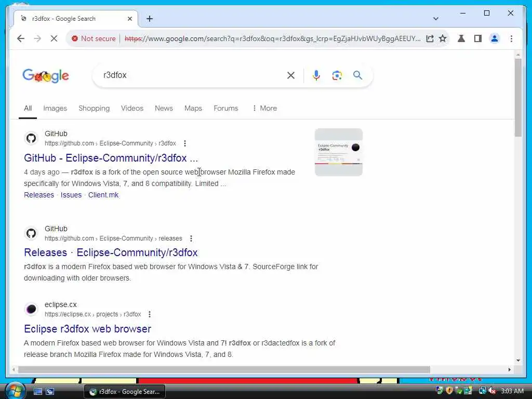Image resolution: width=532 pixels, height=399 pixels.
Task: Click the horizontal scrollbar thumb
Action: pyautogui.click(x=224, y=369)
